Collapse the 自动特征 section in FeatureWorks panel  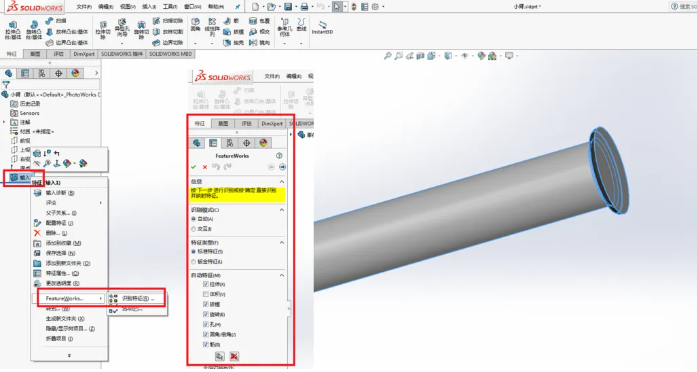(282, 276)
